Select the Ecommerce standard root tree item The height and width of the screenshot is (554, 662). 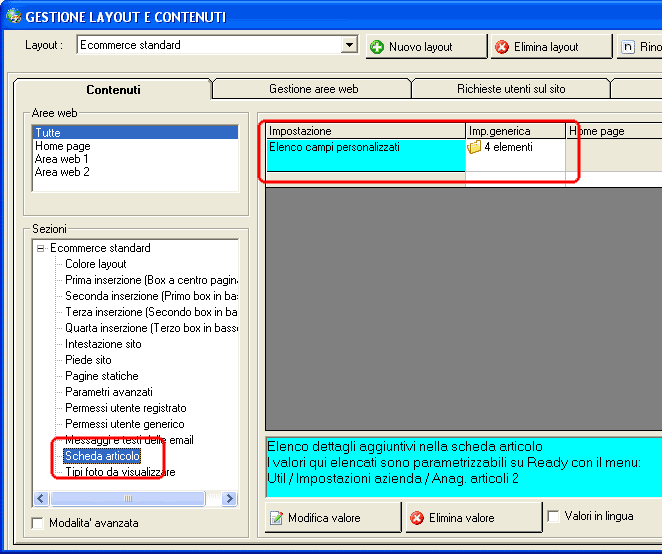coord(100,248)
